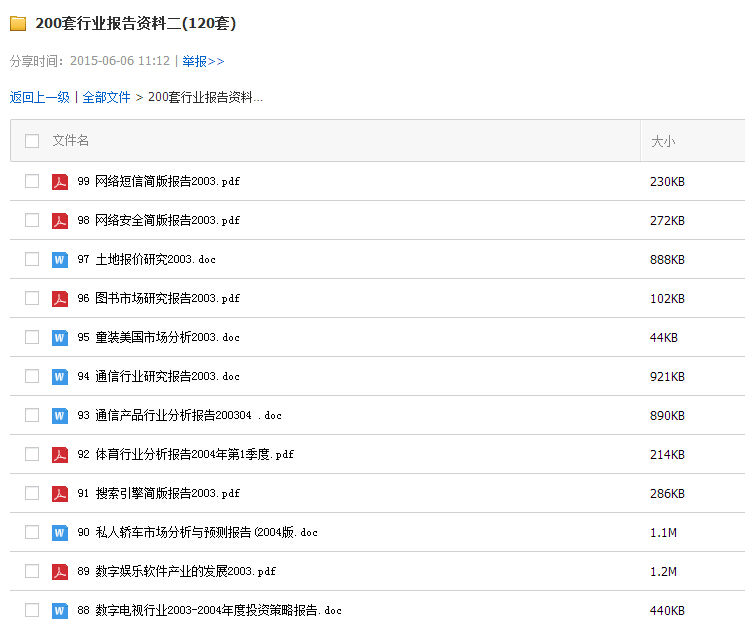The height and width of the screenshot is (619, 745).
Task: Click PDF icon for 92 体育行业分析报告
Action: 60,454
